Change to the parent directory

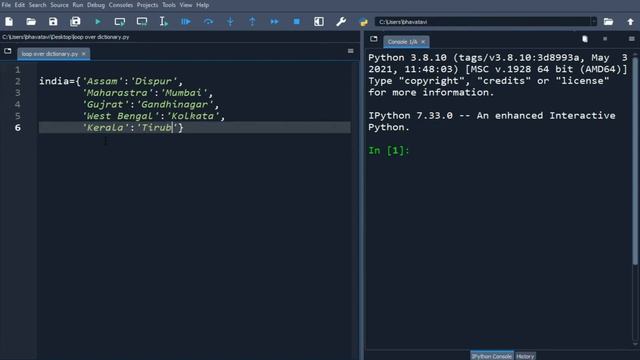coord(630,22)
